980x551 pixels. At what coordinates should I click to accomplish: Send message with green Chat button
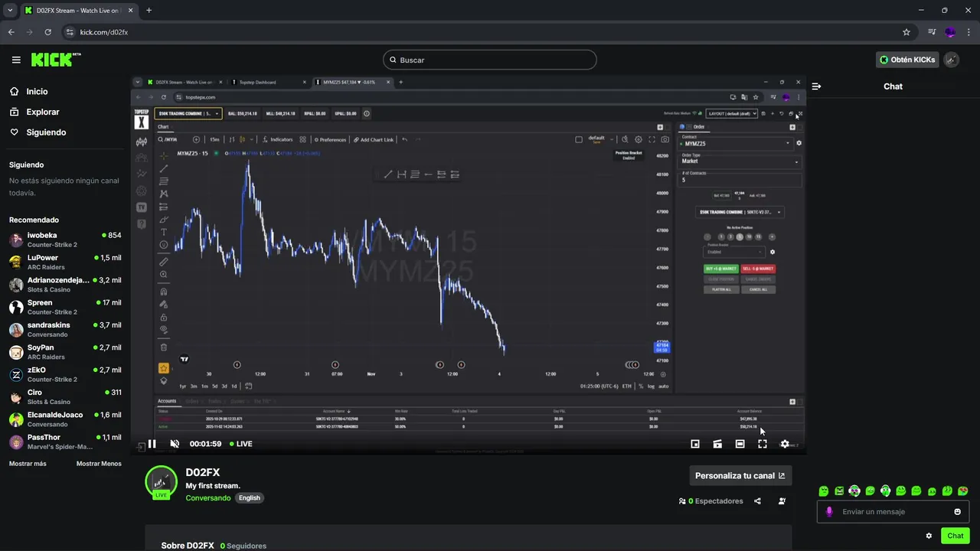tap(955, 536)
